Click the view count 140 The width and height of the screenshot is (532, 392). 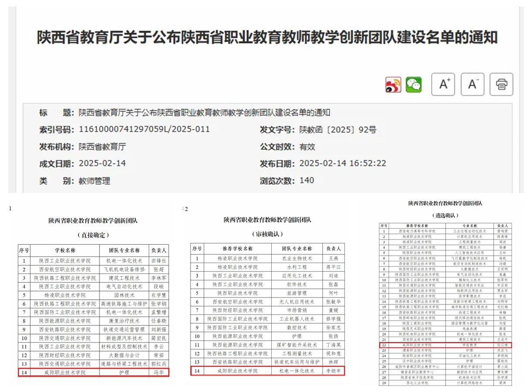[307, 181]
